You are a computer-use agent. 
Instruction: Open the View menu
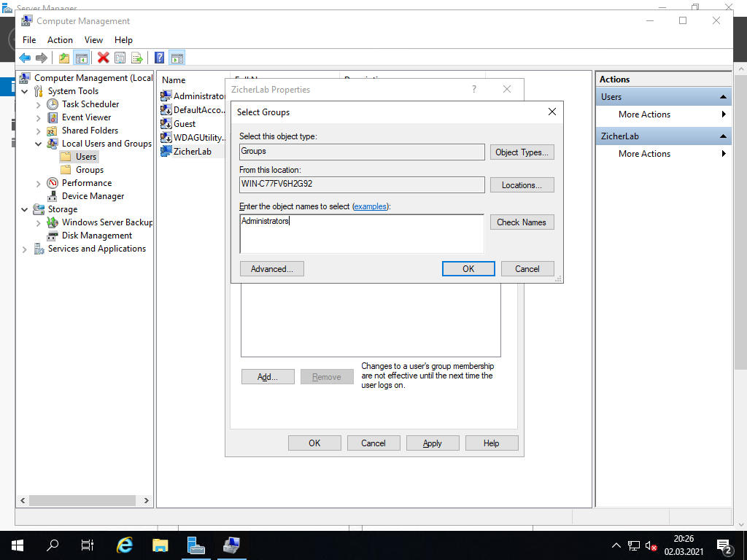(93, 40)
